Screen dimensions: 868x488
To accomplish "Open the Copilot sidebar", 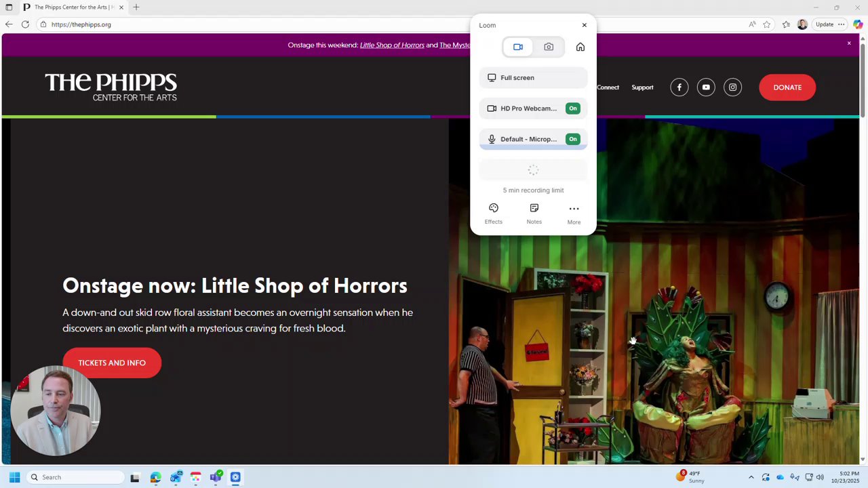I will click(x=858, y=24).
